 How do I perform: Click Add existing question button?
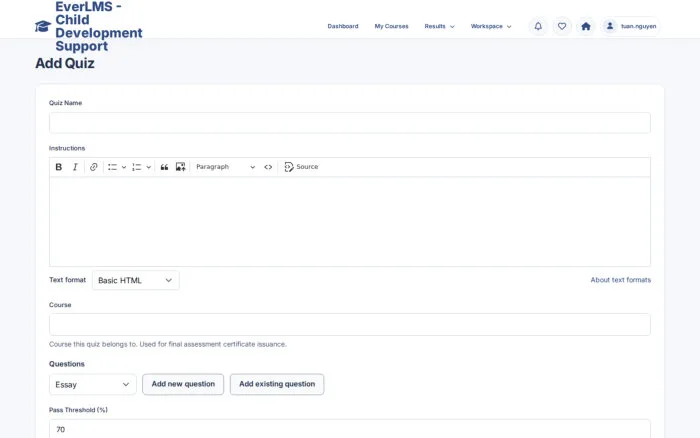(277, 384)
